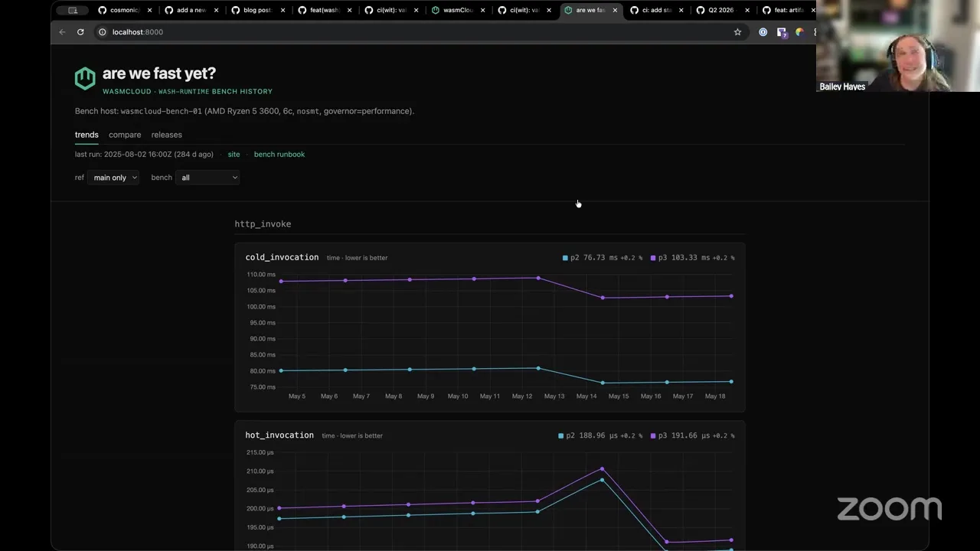Toggle the p3 series in cold_invocation legend
This screenshot has height=551, width=980.
(692, 258)
